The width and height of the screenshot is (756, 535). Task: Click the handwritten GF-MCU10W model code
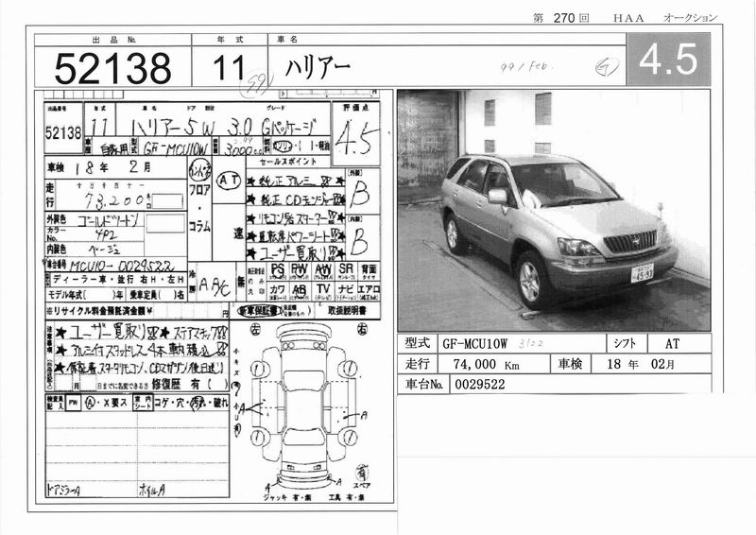point(176,148)
